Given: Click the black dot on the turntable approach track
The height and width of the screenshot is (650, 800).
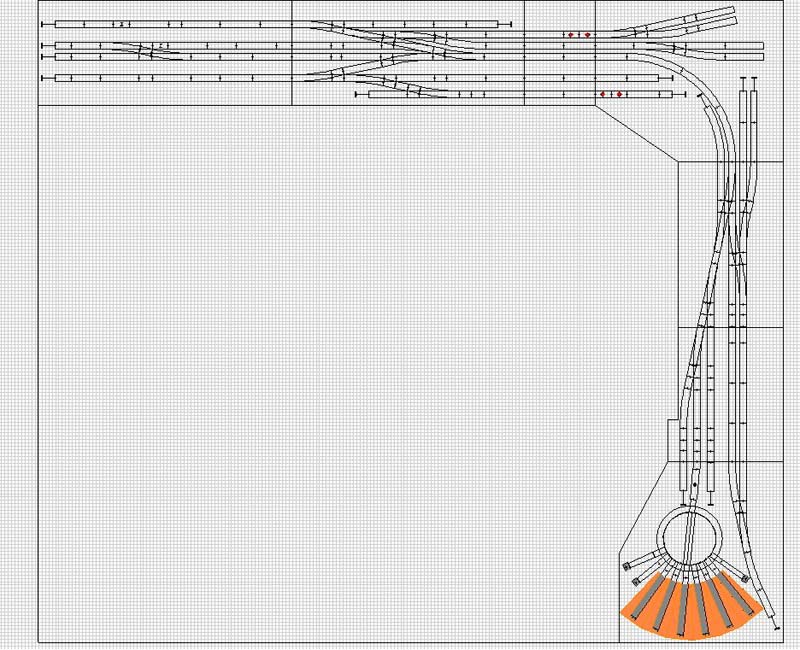Looking at the screenshot, I should click(x=695, y=484).
